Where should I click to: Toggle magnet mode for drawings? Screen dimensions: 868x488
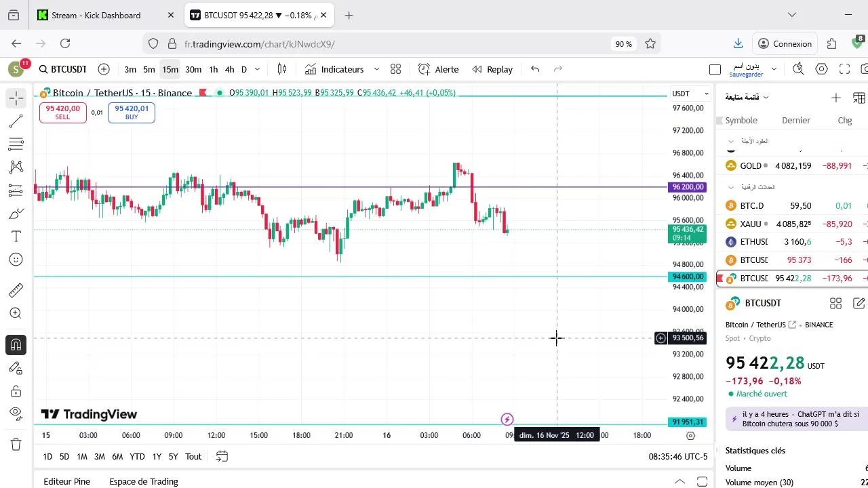[16, 344]
